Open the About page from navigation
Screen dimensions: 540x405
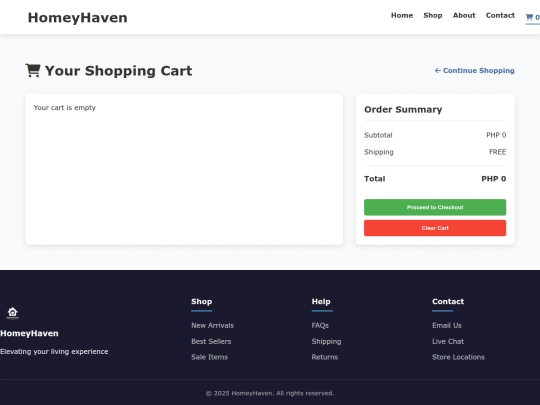(464, 15)
